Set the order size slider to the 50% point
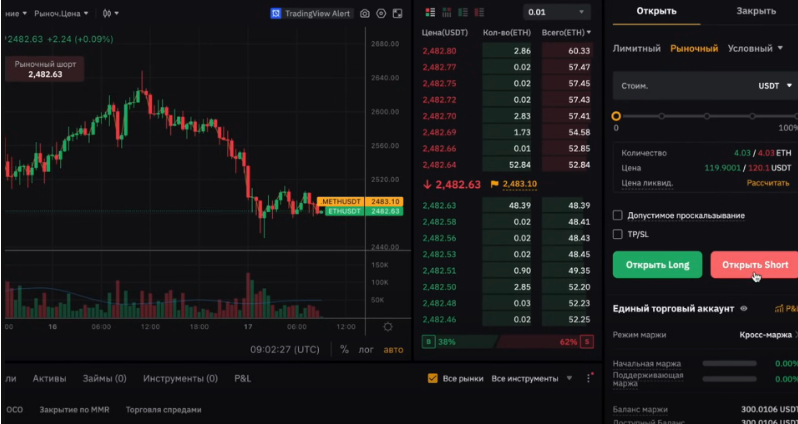This screenshot has height=424, width=798. [707, 116]
